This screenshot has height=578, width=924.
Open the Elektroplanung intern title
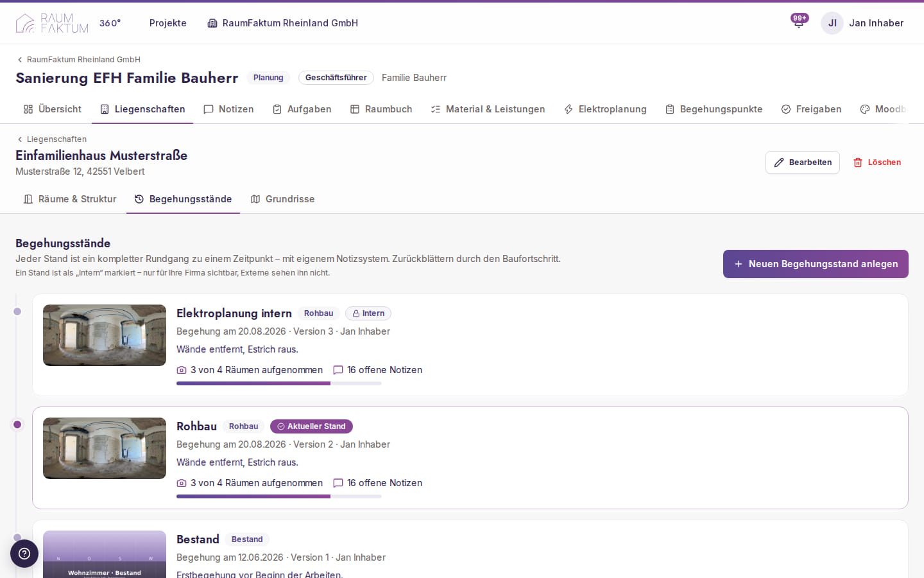(234, 313)
